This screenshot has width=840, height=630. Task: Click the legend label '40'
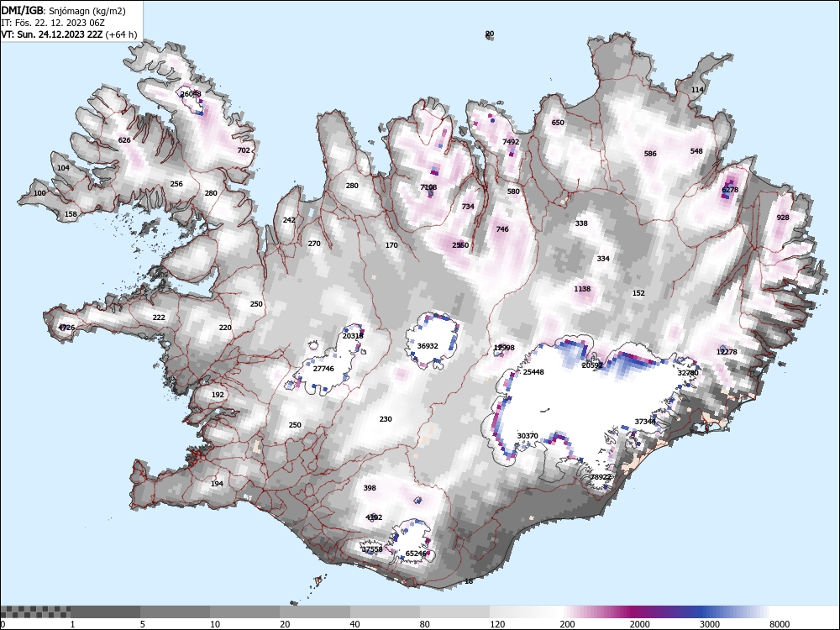click(355, 624)
